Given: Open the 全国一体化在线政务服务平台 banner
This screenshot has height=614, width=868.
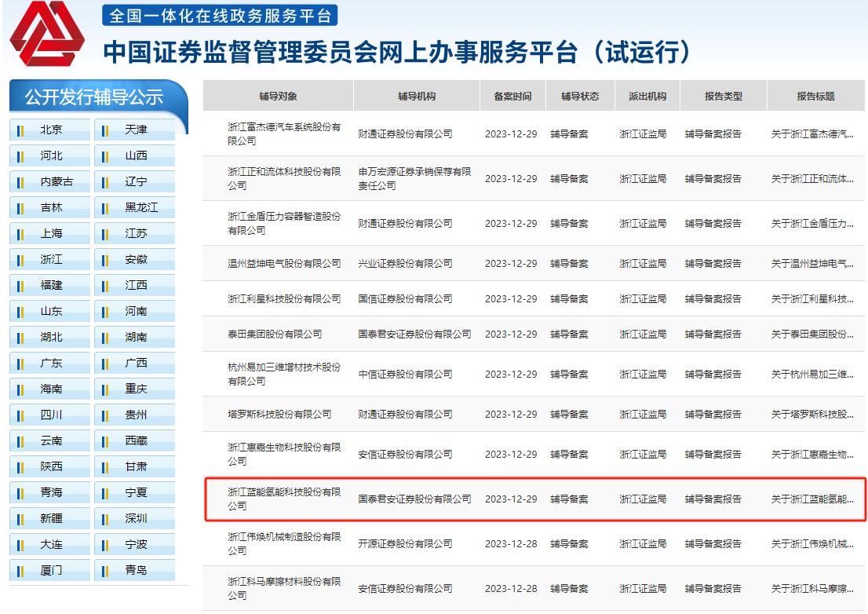Looking at the screenshot, I should point(220,15).
